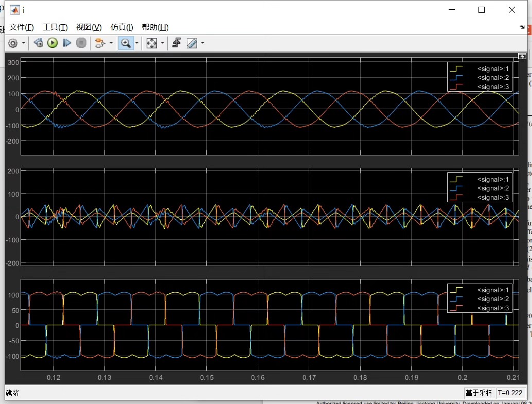
Task: Expand the scale axes dropdown arrow
Action: click(x=162, y=43)
